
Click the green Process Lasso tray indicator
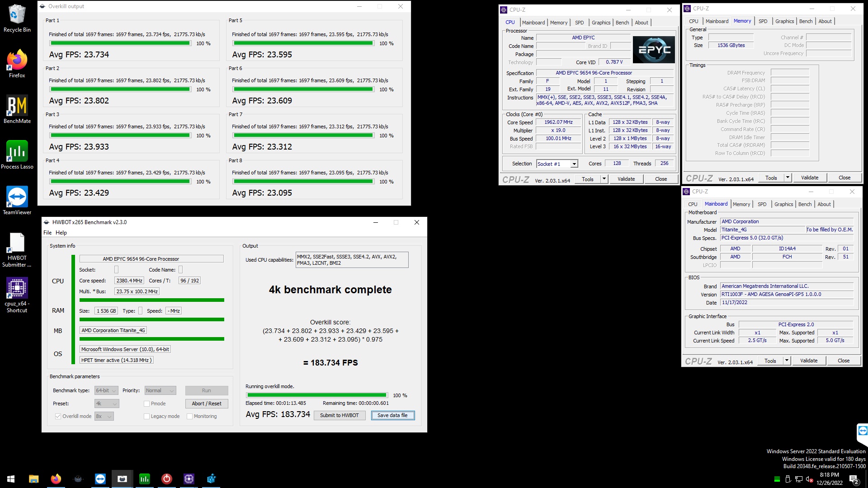(777, 479)
